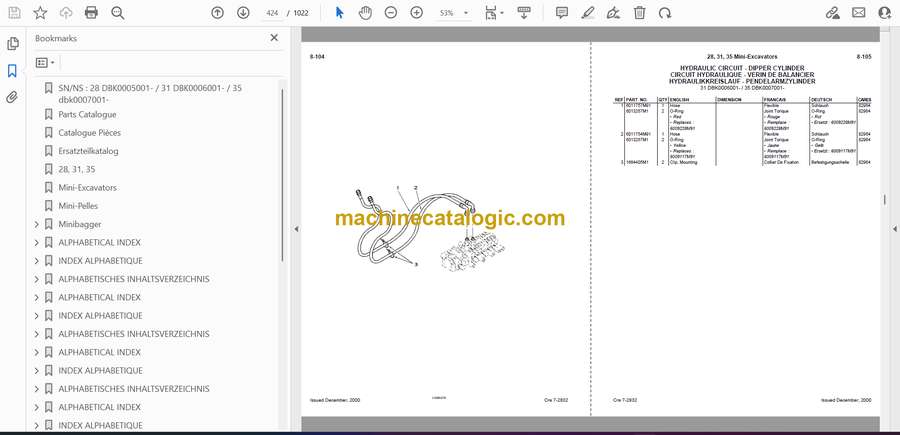Expand the right tools pane arrow
900x435 pixels.
coord(894,229)
